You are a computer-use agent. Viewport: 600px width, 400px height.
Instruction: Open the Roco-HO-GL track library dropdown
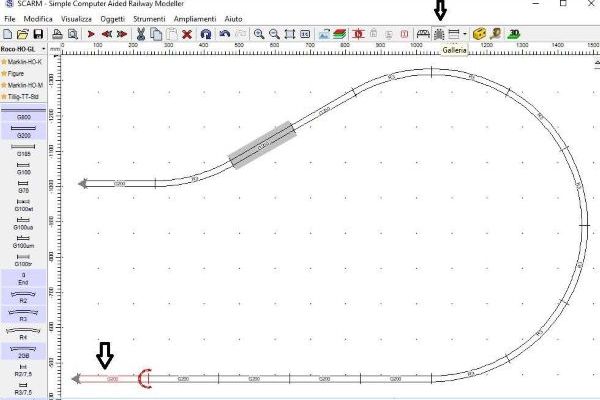[20, 48]
